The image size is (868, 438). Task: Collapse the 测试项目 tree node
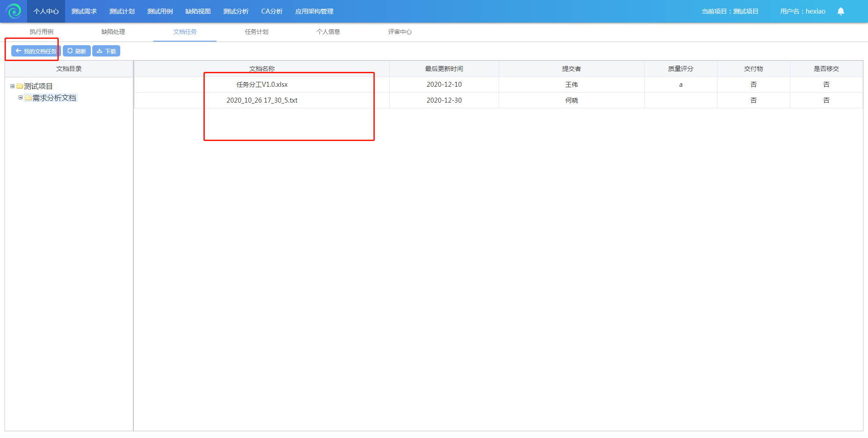tap(12, 86)
